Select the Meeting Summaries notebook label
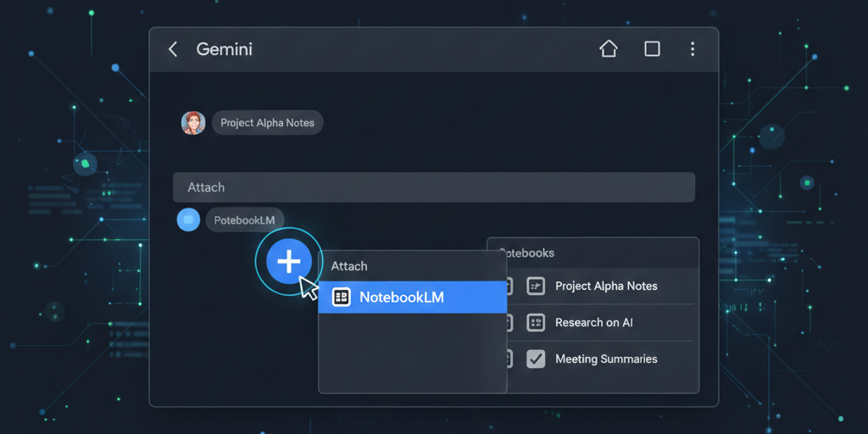The height and width of the screenshot is (434, 868). (606, 359)
